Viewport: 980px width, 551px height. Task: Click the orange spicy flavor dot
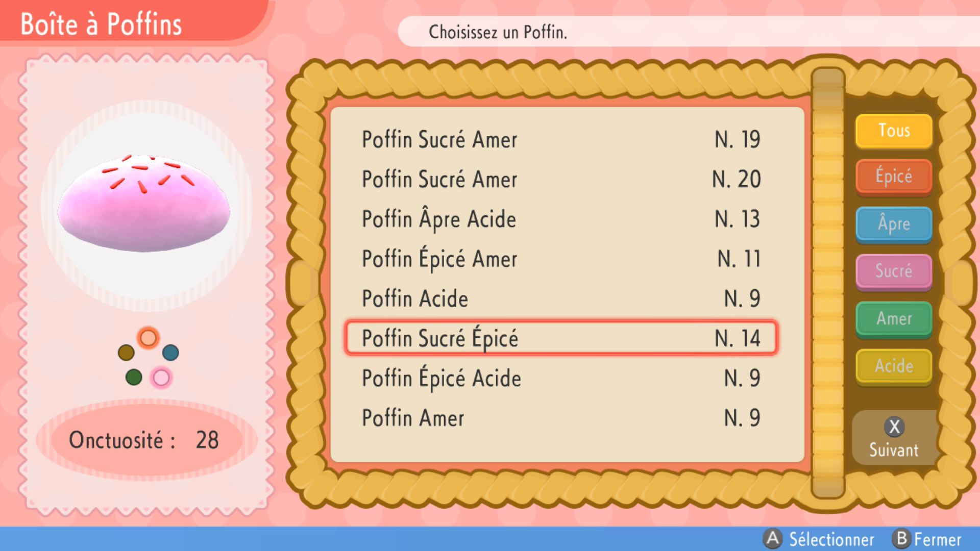(x=148, y=338)
